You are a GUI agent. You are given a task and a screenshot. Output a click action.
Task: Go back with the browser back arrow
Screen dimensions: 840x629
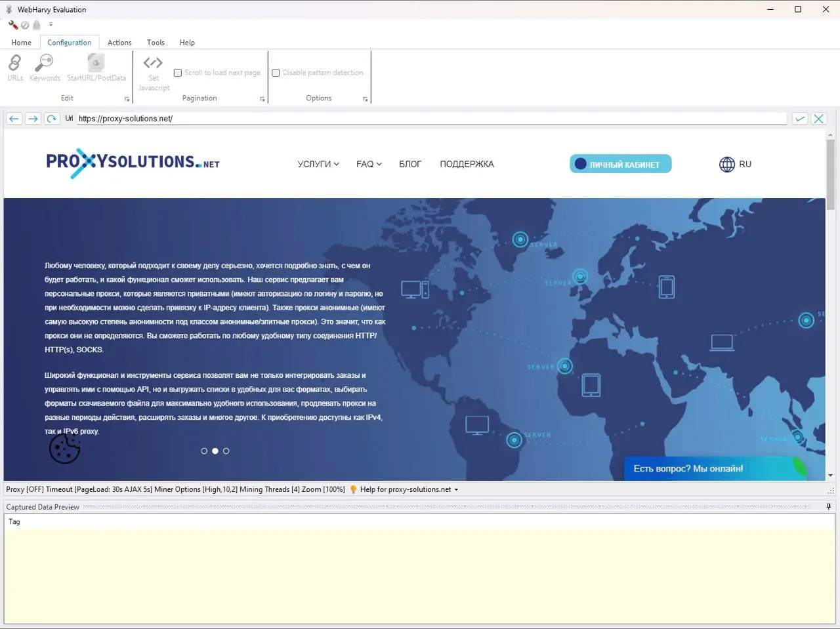point(14,119)
